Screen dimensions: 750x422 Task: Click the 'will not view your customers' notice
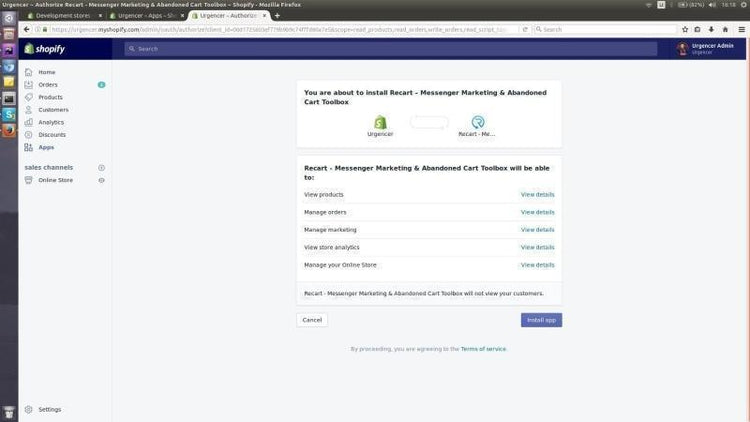[x=424, y=294]
